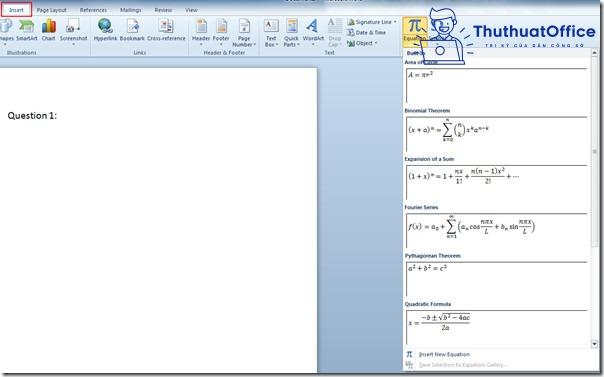Open the Screenshot tool

pos(73,32)
